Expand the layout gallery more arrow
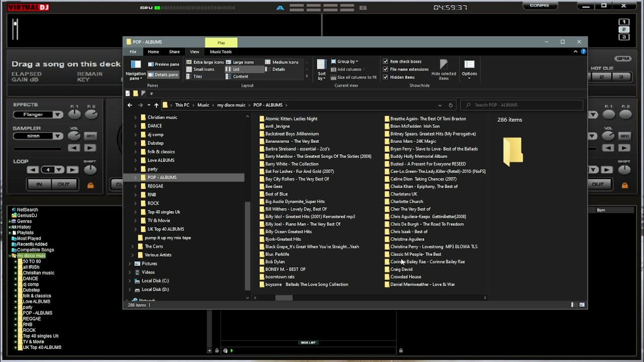 pos(306,76)
